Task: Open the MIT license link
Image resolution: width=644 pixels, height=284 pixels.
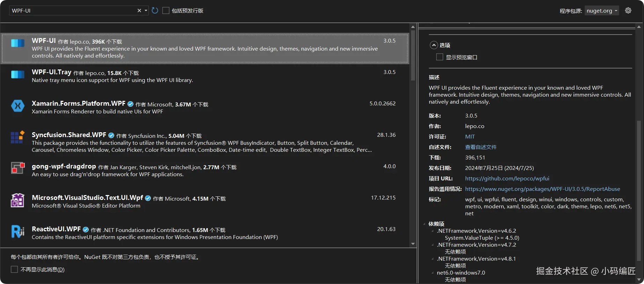Action: 470,137
